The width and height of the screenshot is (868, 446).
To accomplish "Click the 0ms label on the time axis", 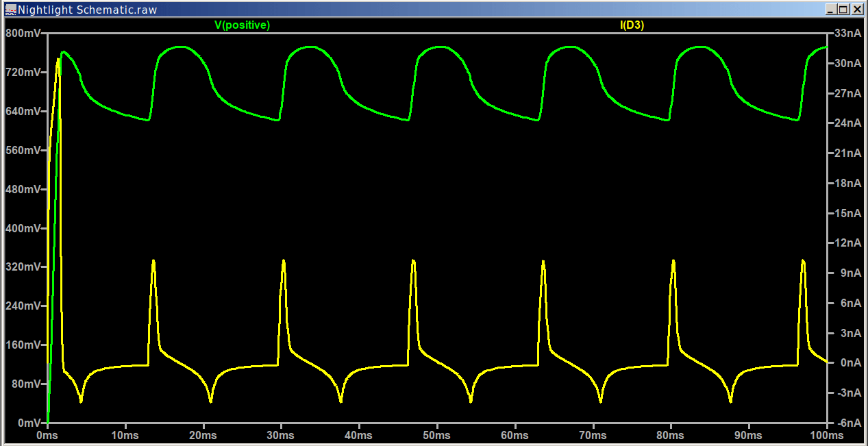I will coord(47,435).
